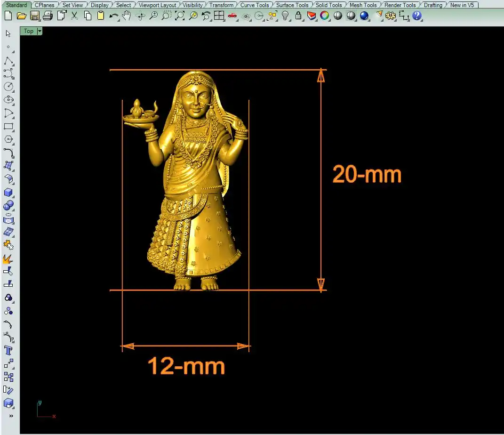Select the Circle drawing tool
This screenshot has width=504, height=435.
[8, 87]
